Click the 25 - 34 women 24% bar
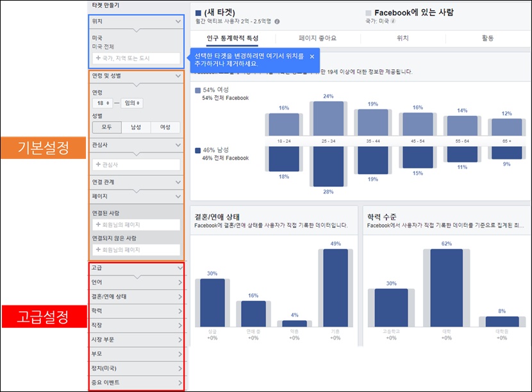This screenshot has height=392, width=532. point(328,118)
